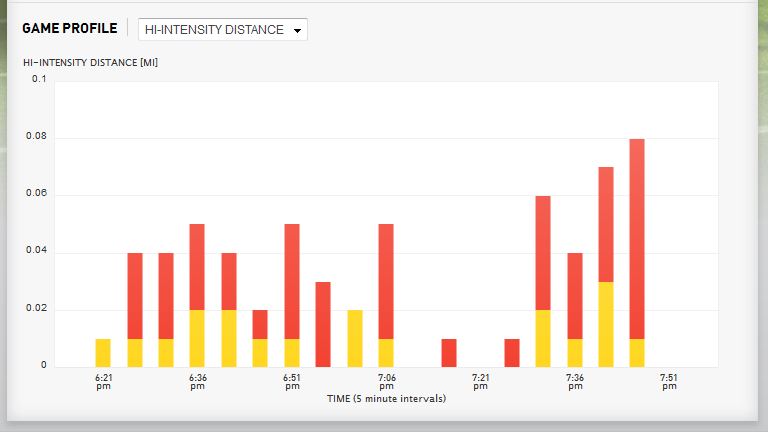This screenshot has width=768, height=432.
Task: Select the short red bar after 7:21 pm
Action: coord(512,353)
